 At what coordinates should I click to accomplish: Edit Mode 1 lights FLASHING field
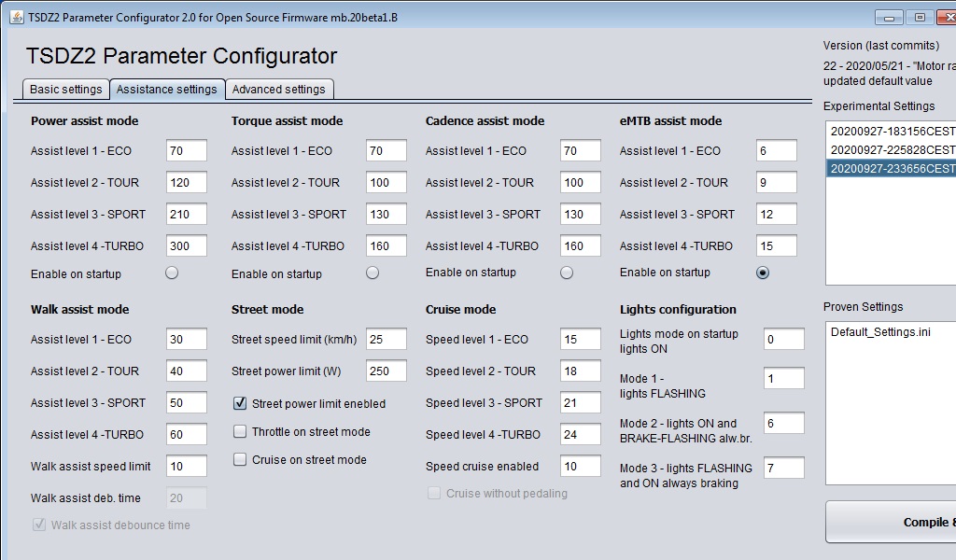click(784, 378)
